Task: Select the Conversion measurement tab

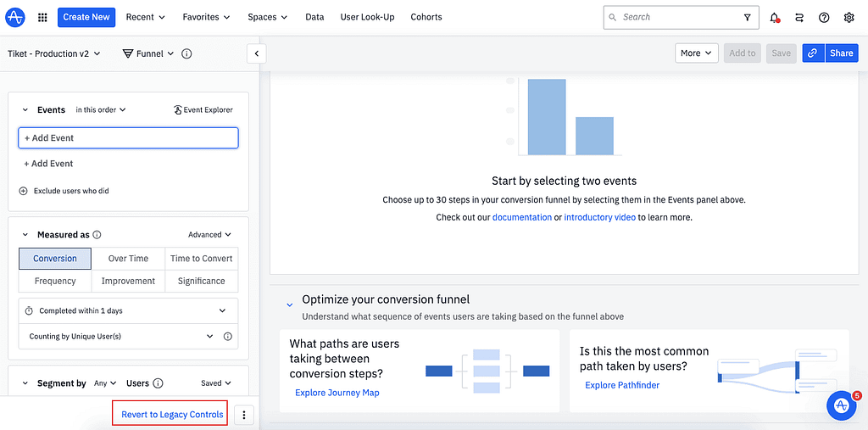Action: (x=55, y=259)
